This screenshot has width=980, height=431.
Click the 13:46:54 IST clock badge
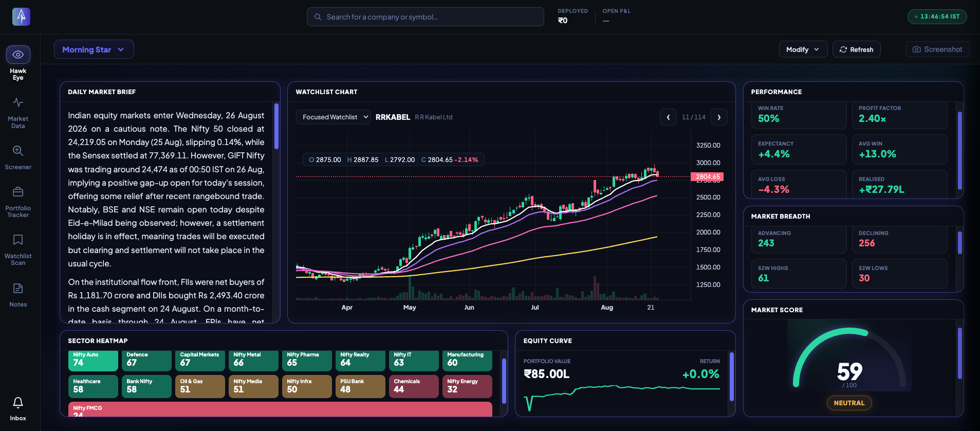[x=937, y=16]
